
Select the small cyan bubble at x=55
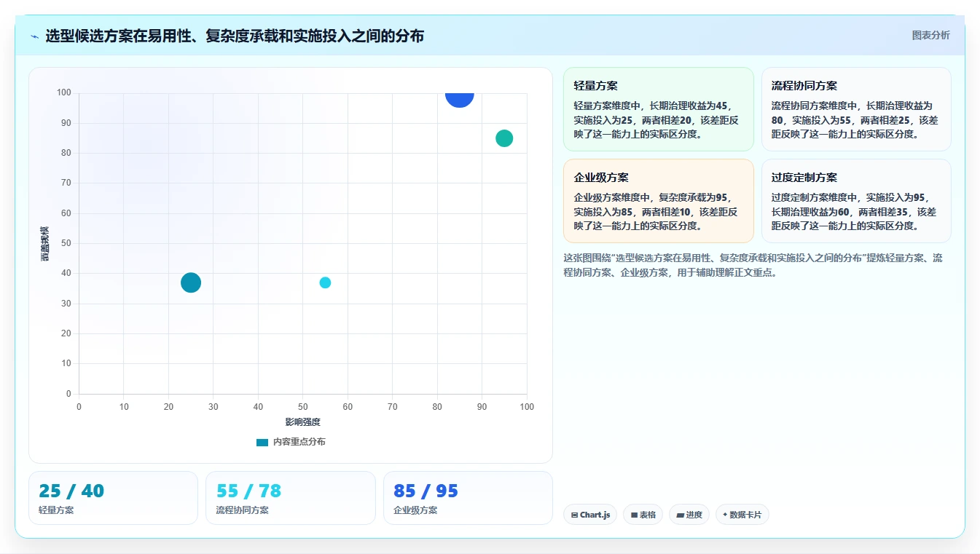[325, 282]
